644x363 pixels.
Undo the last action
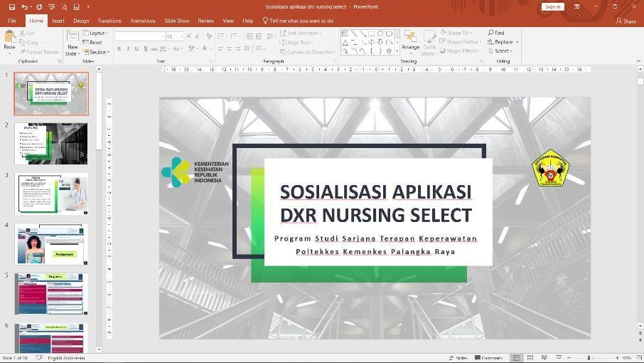[25, 6]
